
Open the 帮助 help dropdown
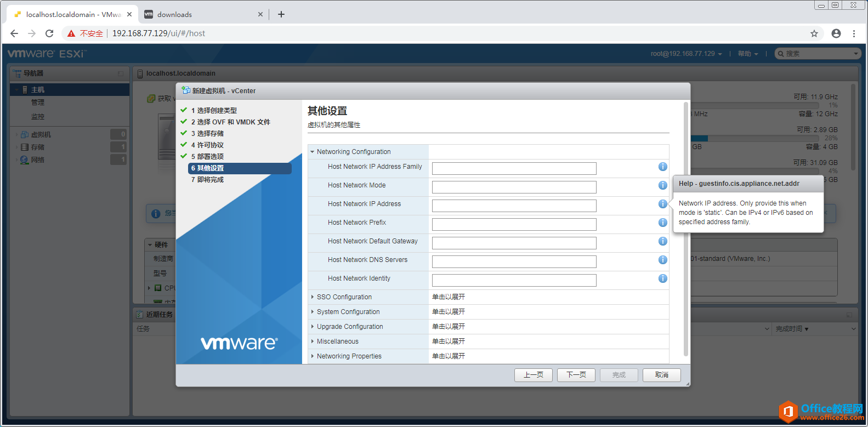748,54
